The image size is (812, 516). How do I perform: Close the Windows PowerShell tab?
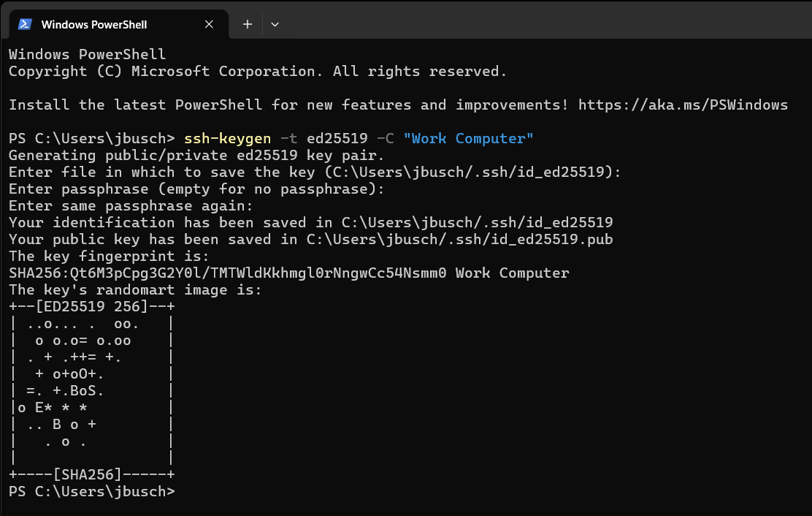point(209,24)
